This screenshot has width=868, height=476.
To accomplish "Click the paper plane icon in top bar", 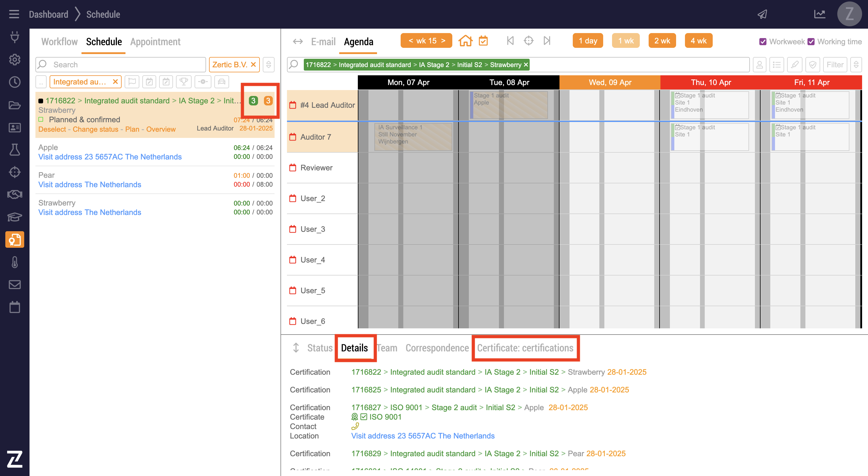I will pyautogui.click(x=763, y=14).
